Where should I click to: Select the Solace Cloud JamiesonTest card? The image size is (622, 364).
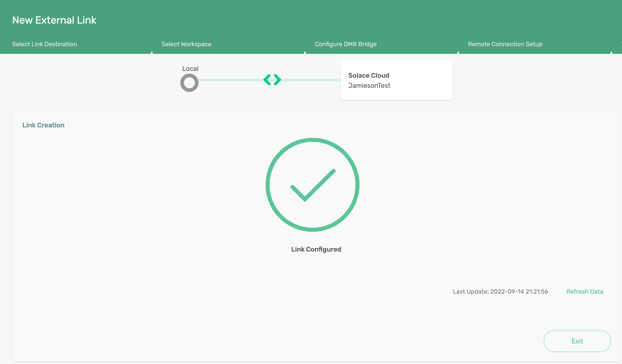point(396,80)
